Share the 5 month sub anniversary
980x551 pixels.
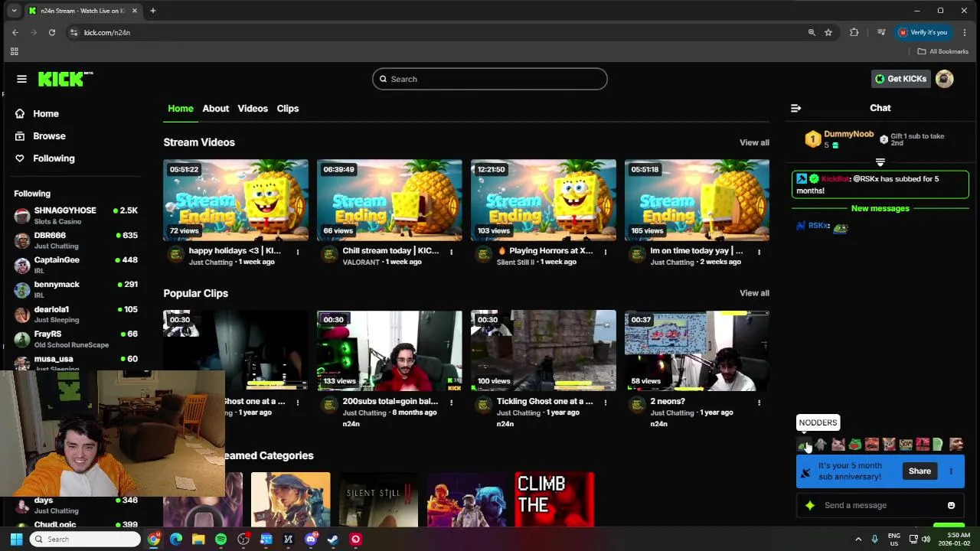pos(920,471)
